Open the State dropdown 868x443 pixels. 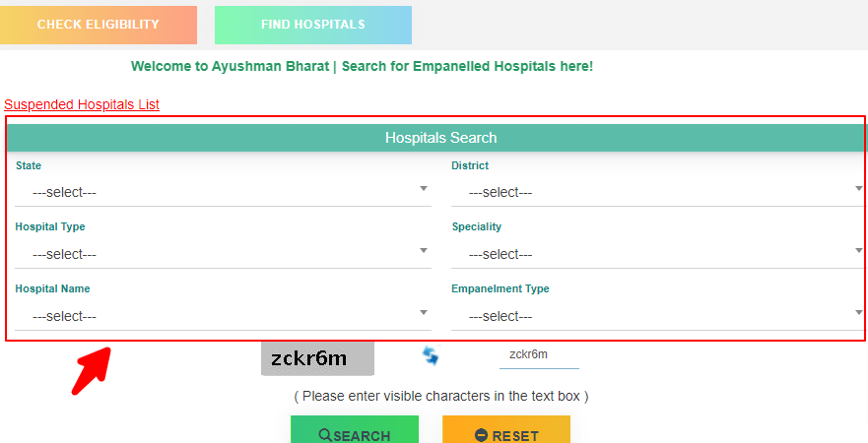(x=223, y=192)
